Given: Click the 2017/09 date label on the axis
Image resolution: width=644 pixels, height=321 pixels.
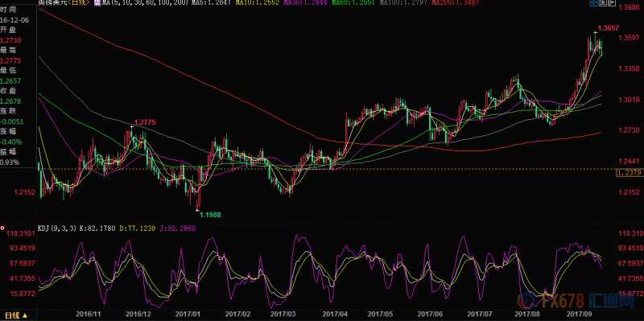Looking at the screenshot, I should tap(577, 314).
